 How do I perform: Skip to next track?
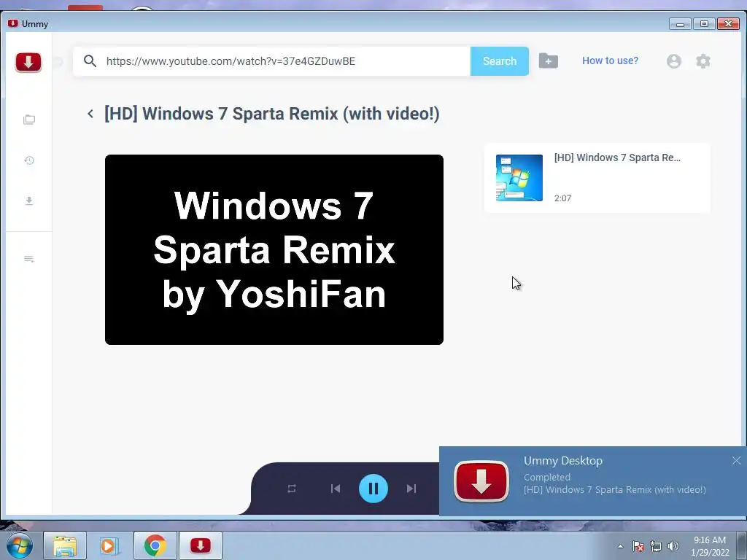tap(411, 489)
